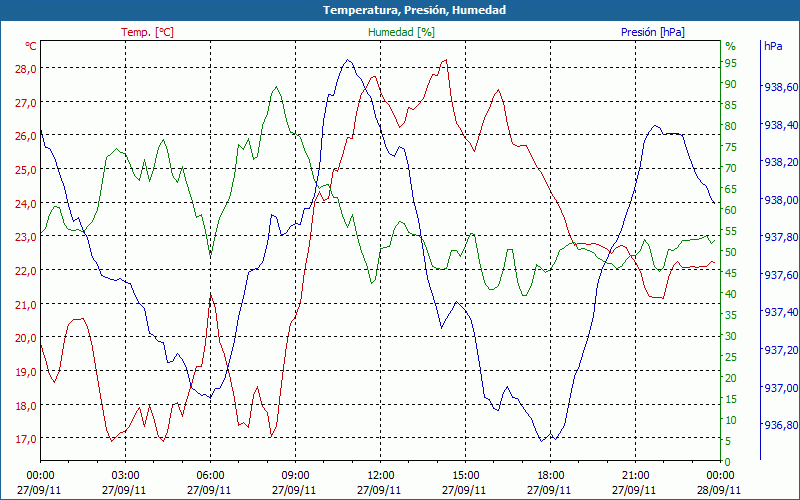Click the 937,00 pressure axis value
Viewport: 800px width, 500px height.
pyautogui.click(x=781, y=388)
